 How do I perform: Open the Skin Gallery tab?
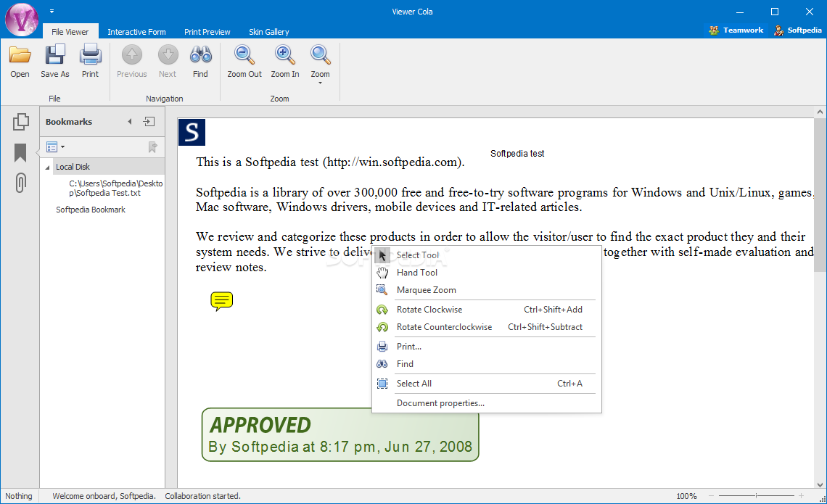pyautogui.click(x=269, y=32)
